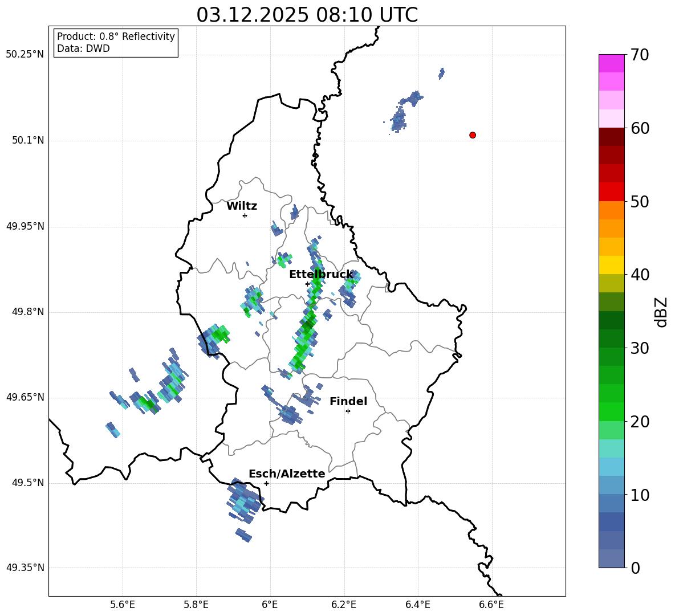
Task: Click the 49.65°N latitude label
Action: (25, 397)
